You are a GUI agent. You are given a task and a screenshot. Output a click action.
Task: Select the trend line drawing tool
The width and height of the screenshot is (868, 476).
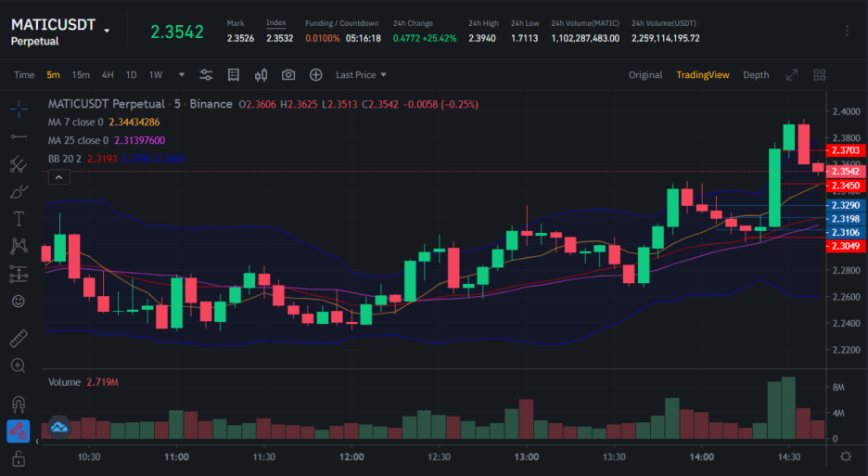pos(19,136)
